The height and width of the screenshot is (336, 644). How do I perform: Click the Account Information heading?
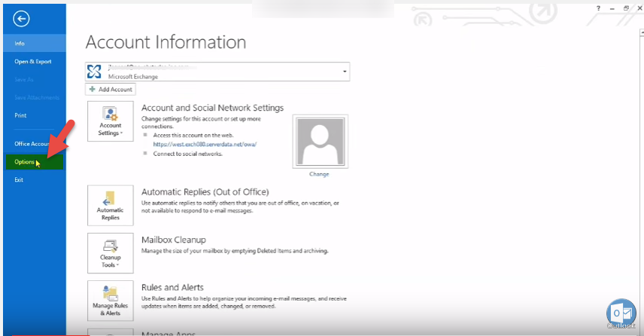tap(166, 42)
